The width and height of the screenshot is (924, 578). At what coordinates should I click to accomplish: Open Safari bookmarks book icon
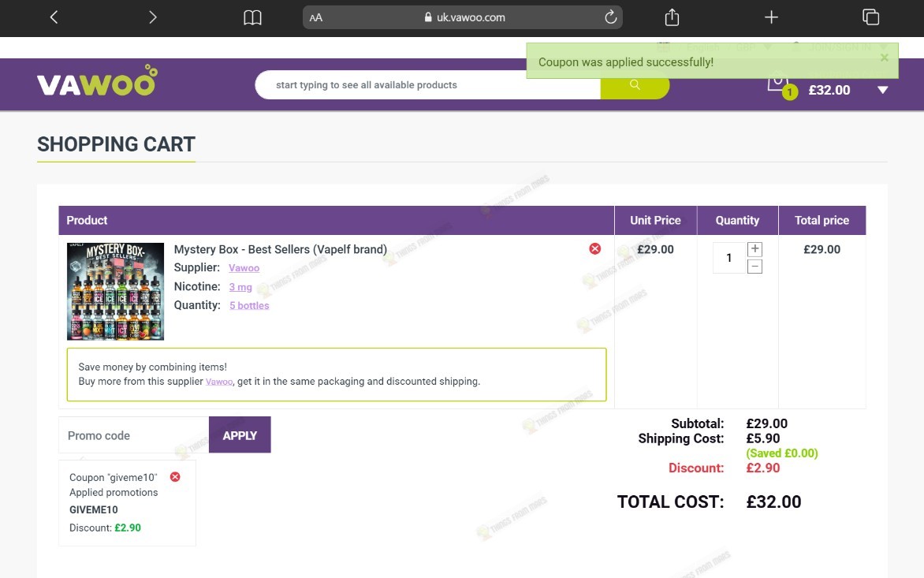coord(252,17)
